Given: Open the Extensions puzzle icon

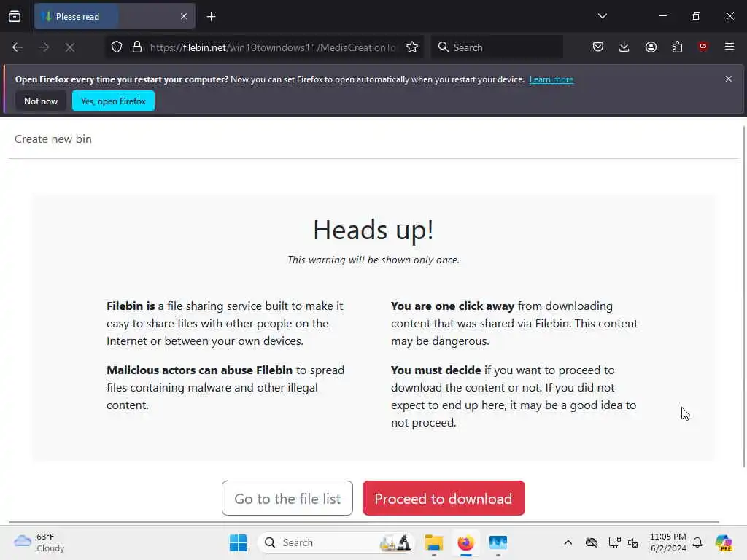Looking at the screenshot, I should pos(677,47).
